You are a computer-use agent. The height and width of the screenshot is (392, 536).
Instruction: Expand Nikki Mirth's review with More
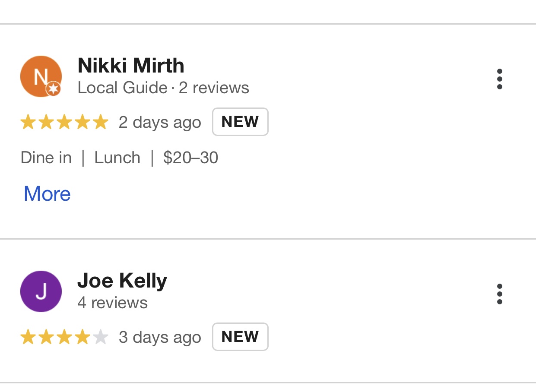[x=47, y=193]
